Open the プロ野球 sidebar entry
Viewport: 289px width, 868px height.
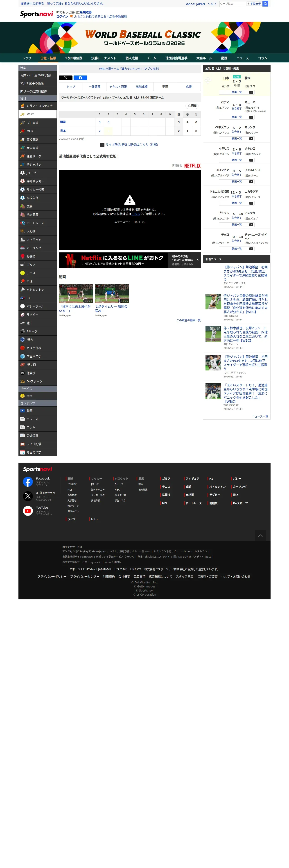[x=37, y=123]
